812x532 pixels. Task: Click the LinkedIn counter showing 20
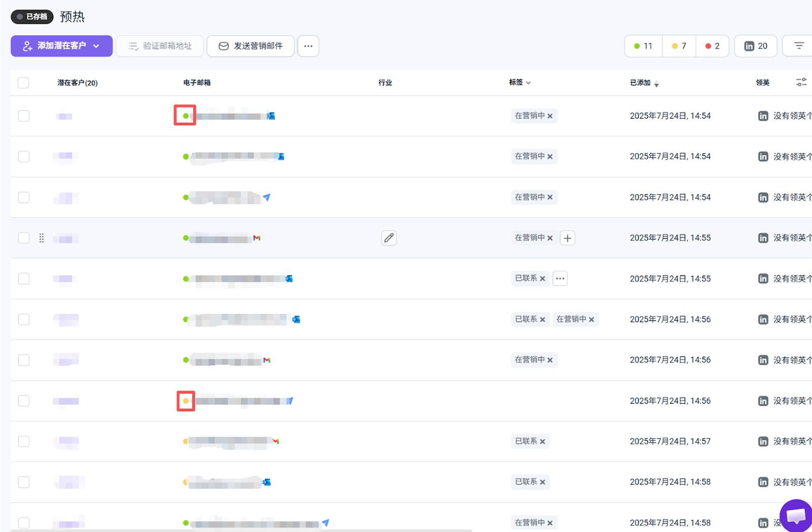click(755, 46)
